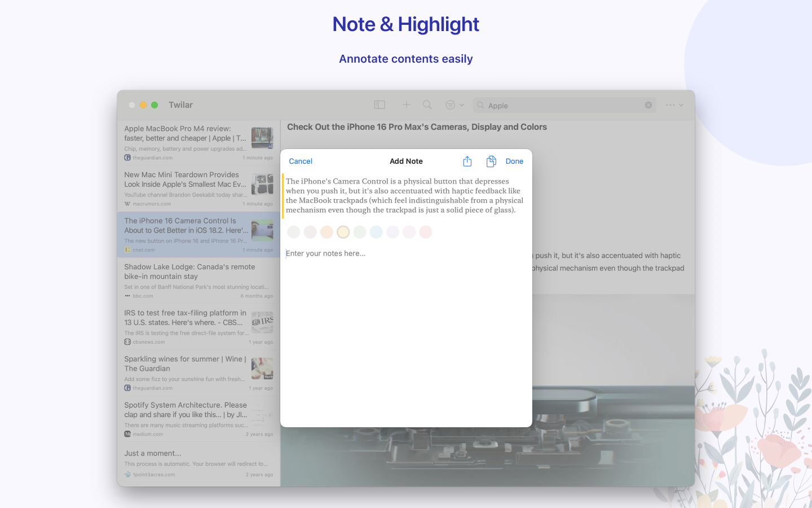Select the iPhone 16 Camera Control article
Screen dimensions: 812x508
(x=198, y=235)
